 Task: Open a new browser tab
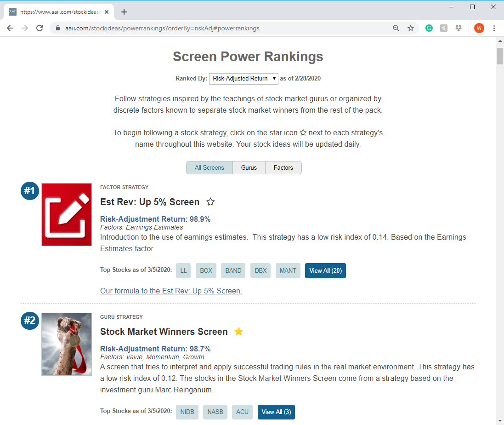click(x=124, y=12)
